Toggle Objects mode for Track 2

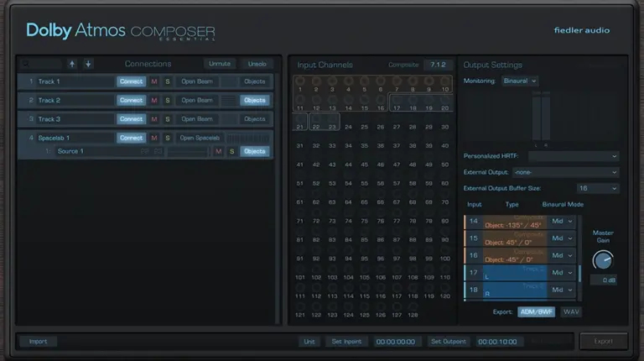(254, 101)
